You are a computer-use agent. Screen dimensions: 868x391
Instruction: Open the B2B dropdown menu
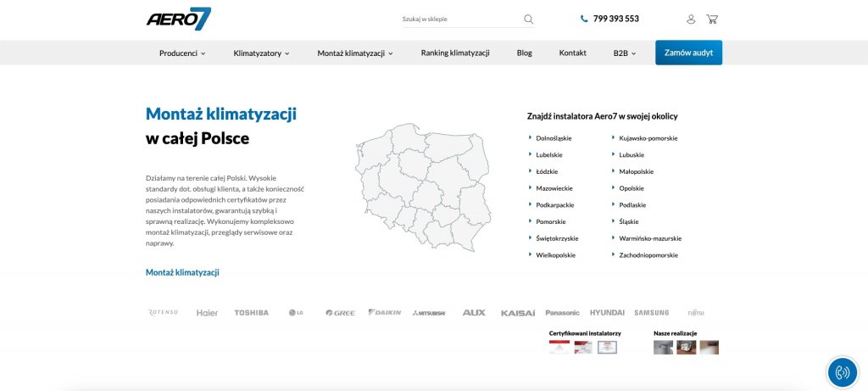625,53
